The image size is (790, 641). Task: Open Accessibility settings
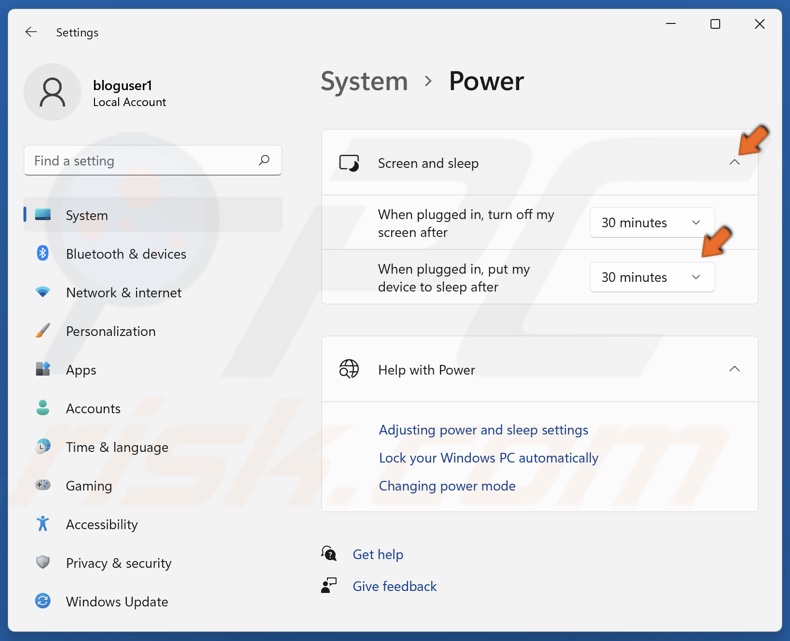click(x=101, y=524)
